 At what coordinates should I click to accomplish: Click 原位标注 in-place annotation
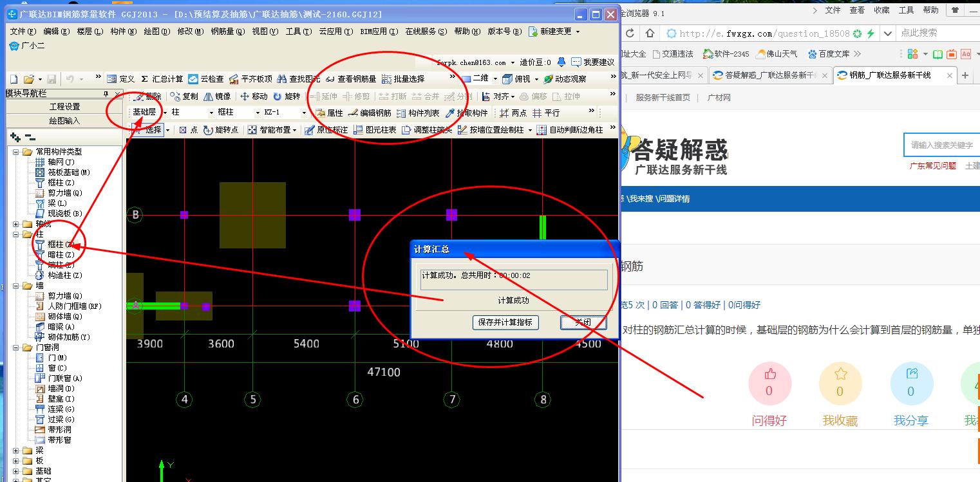click(x=326, y=129)
